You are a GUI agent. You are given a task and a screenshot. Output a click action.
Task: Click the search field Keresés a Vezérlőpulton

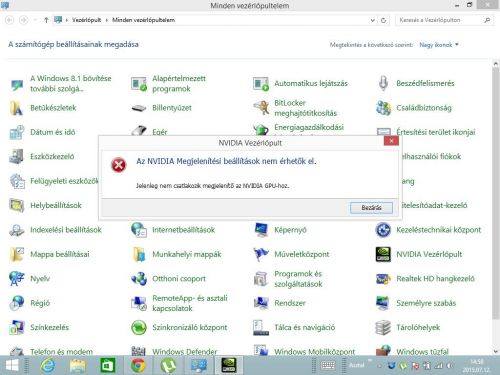tap(440, 20)
